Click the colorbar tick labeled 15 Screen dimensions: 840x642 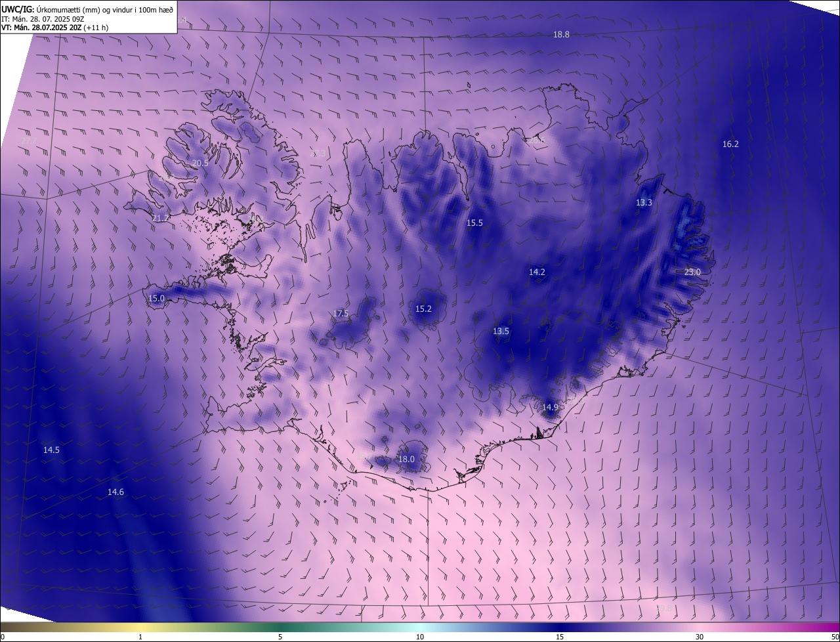coord(560,637)
